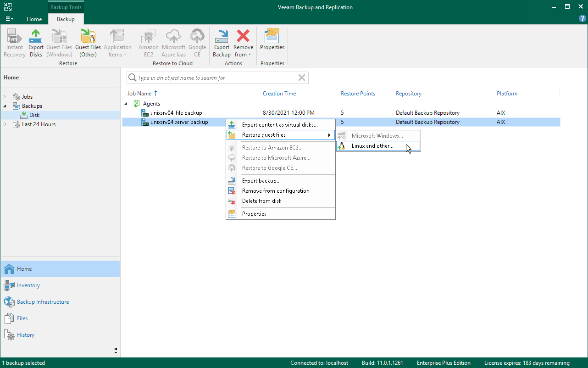The height and width of the screenshot is (368, 588).
Task: Select Linux and other submenu option
Action: point(372,146)
